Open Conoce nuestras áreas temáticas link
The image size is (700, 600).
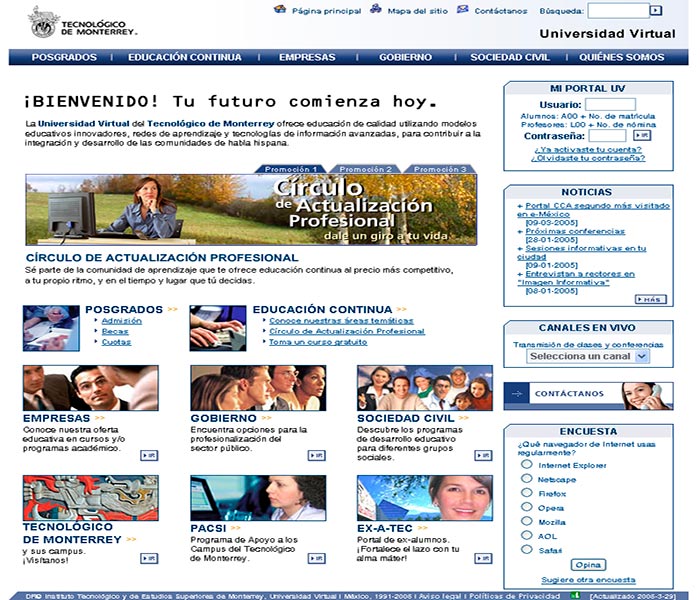point(341,321)
